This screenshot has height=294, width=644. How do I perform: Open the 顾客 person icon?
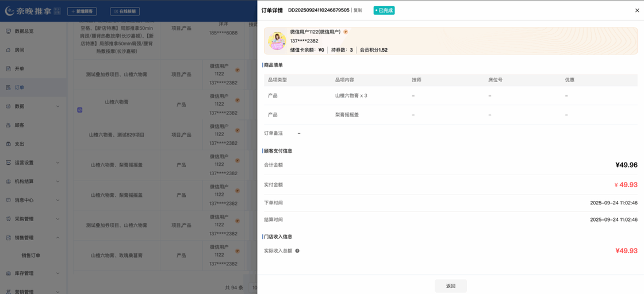tap(8, 125)
